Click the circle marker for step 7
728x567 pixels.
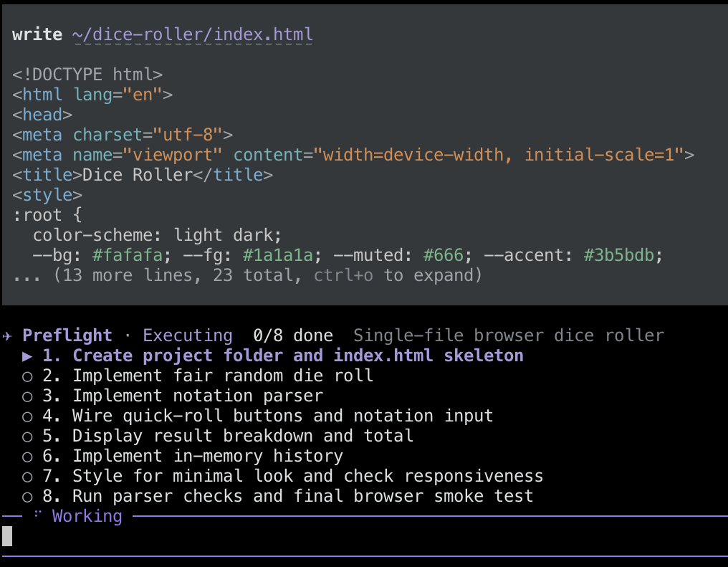tap(27, 477)
